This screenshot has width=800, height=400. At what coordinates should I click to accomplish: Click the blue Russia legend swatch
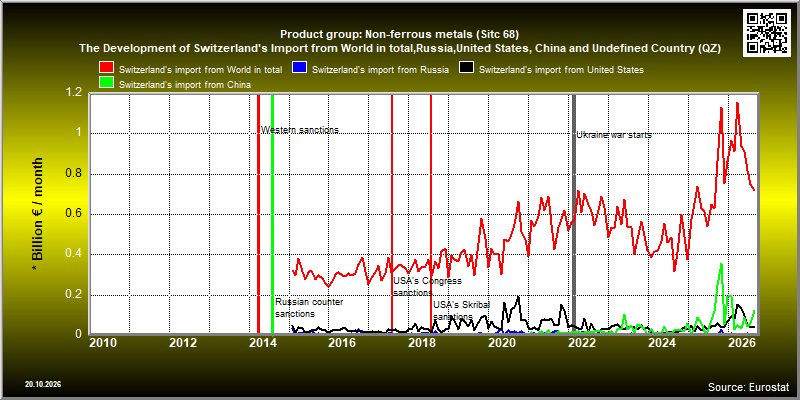click(x=299, y=68)
